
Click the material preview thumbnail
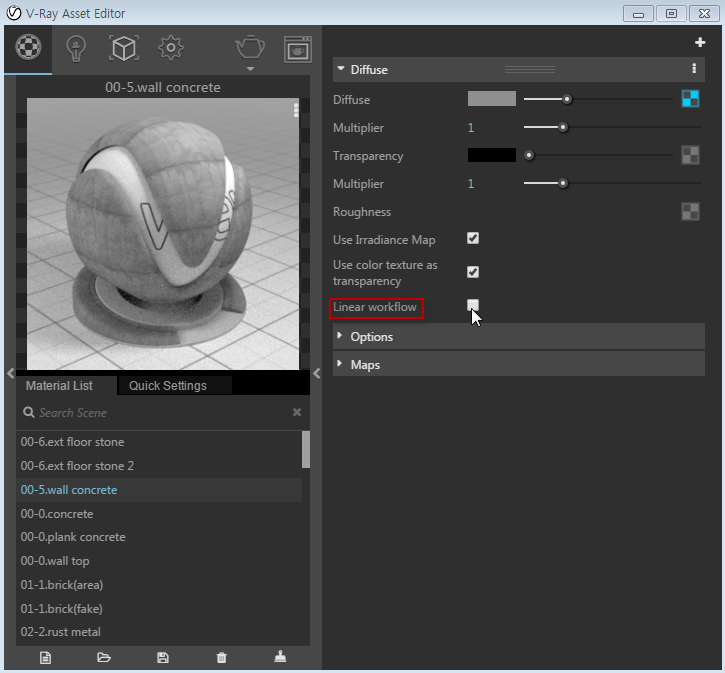click(163, 234)
